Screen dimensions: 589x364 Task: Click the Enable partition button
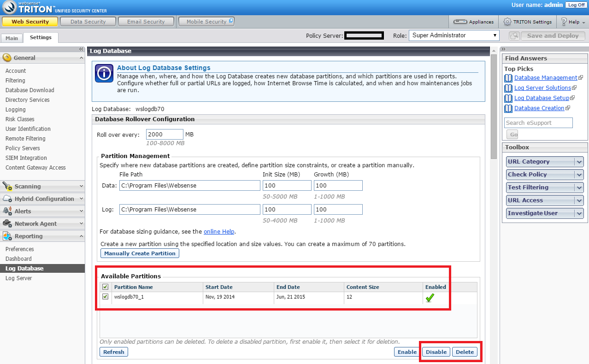tap(407, 352)
